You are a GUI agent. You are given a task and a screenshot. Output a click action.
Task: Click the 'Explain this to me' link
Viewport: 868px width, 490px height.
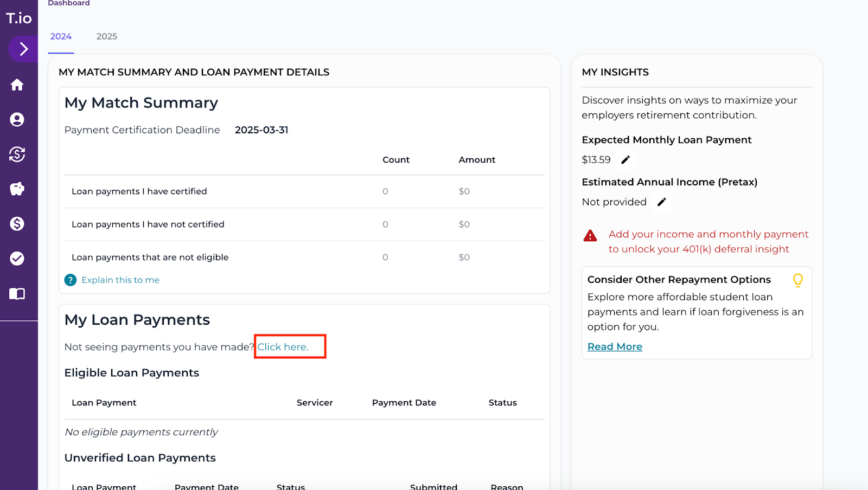tap(120, 280)
